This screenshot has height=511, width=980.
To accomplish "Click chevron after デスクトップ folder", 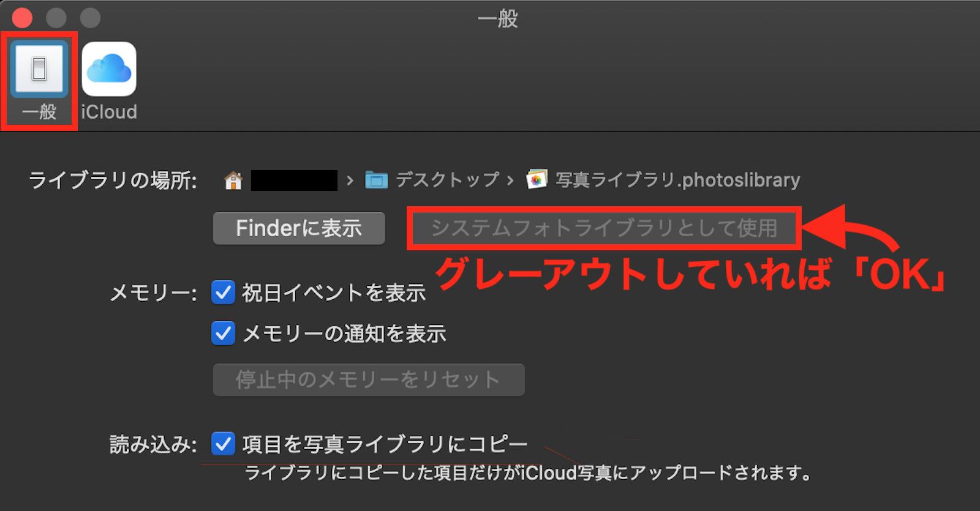I will point(510,181).
